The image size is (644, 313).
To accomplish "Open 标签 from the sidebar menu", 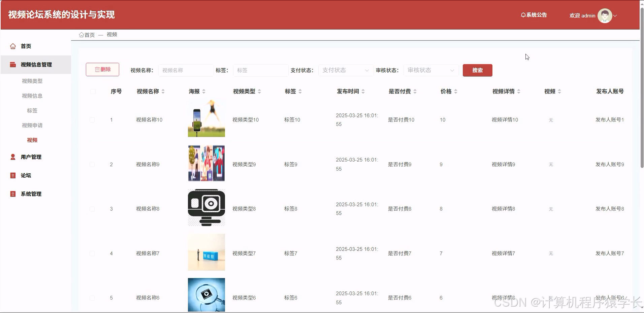I will (x=32, y=110).
